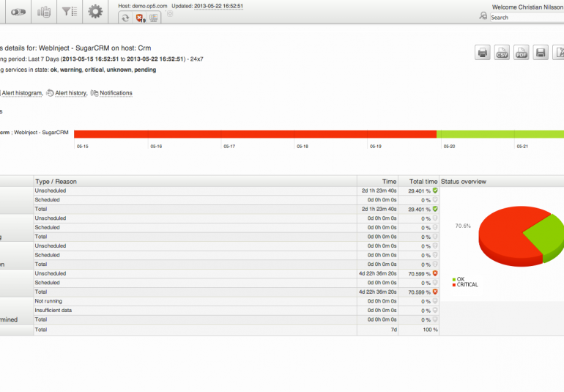
Task: Click the green slice of the pie chart
Action: 546,236
